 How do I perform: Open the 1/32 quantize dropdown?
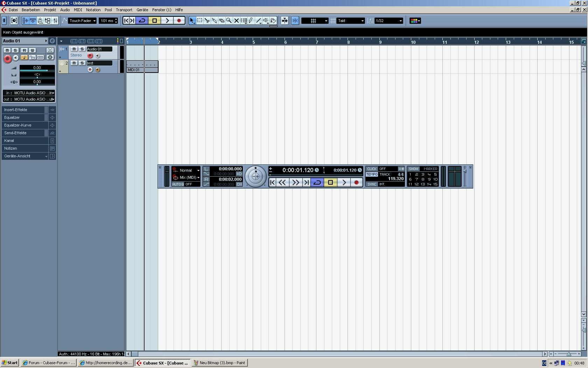(x=388, y=21)
